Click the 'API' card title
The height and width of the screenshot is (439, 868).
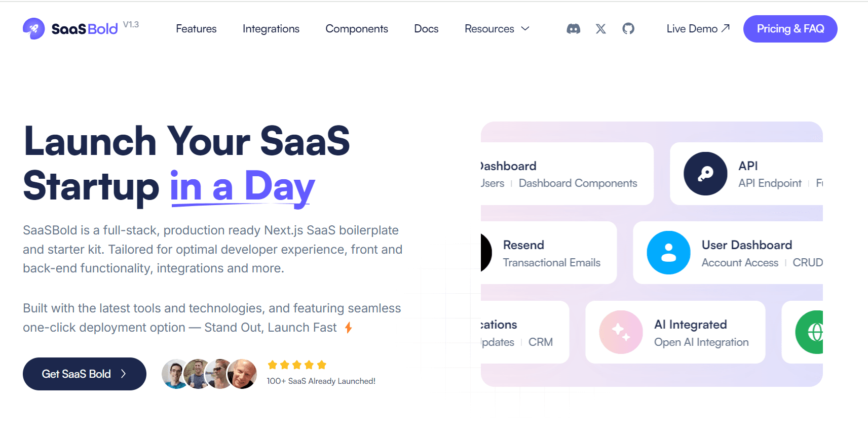[x=748, y=166]
